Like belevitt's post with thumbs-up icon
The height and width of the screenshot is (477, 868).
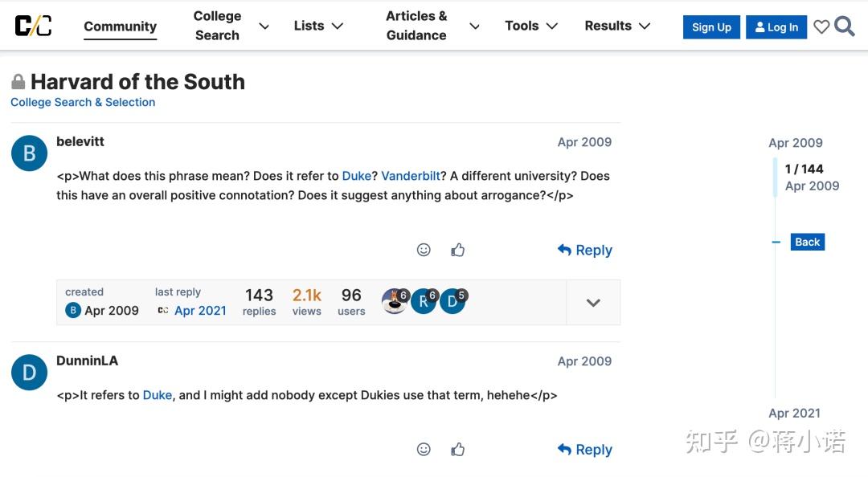pos(458,250)
